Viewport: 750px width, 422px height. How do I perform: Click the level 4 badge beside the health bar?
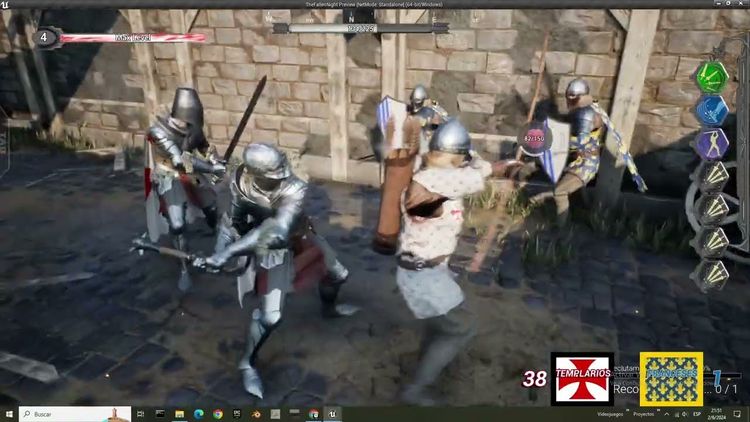pyautogui.click(x=44, y=37)
